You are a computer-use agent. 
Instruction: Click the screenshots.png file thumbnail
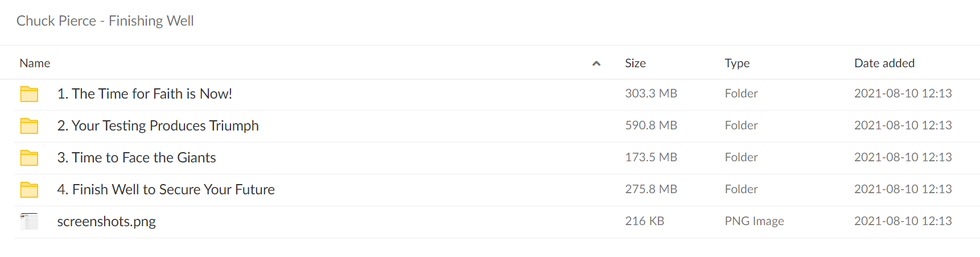29,222
